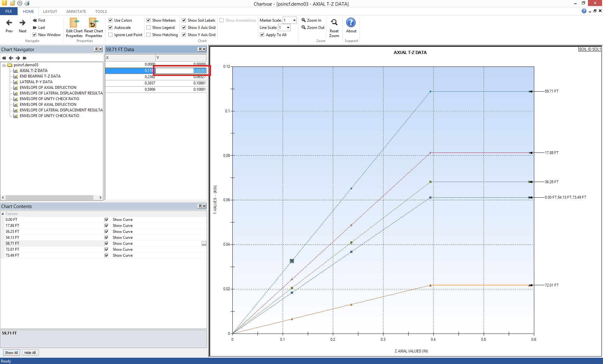Click the Y column header
This screenshot has width=603, height=364.
(181, 58)
